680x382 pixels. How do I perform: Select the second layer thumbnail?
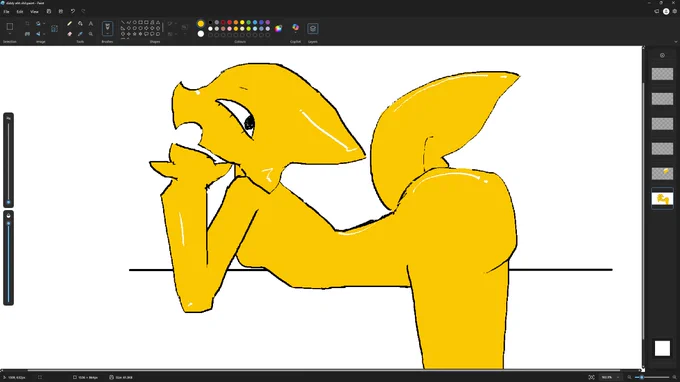coord(662,99)
